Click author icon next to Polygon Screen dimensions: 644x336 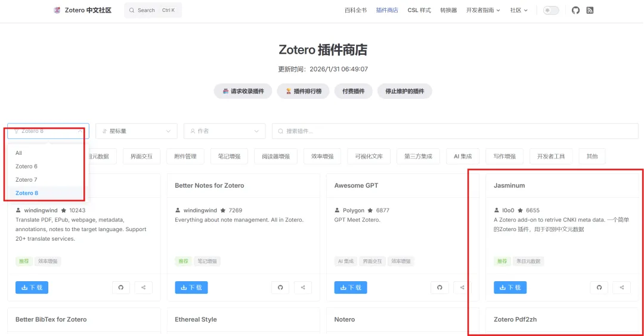coord(337,210)
